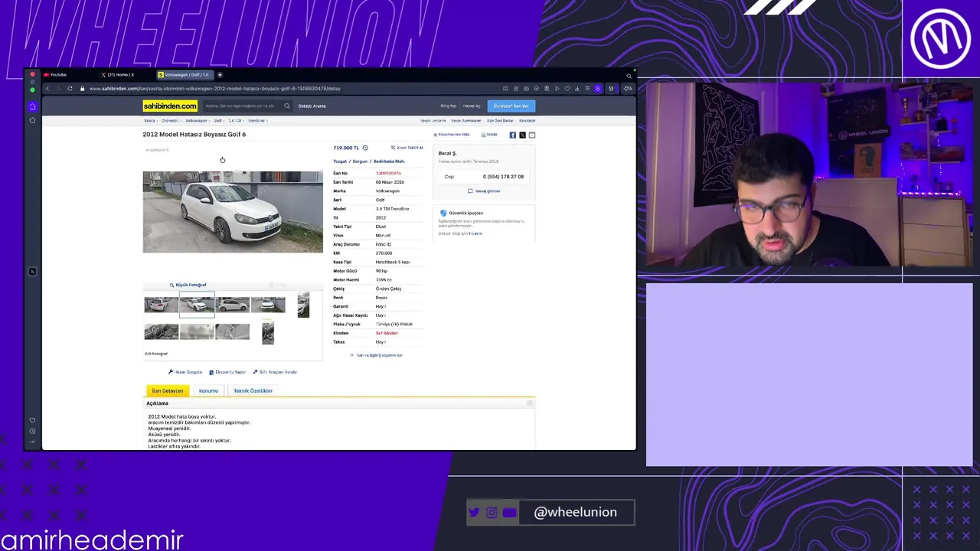Screen dimensions: 980x551
Task: Click the Karşılaştır link in header strip
Action: click(x=527, y=121)
